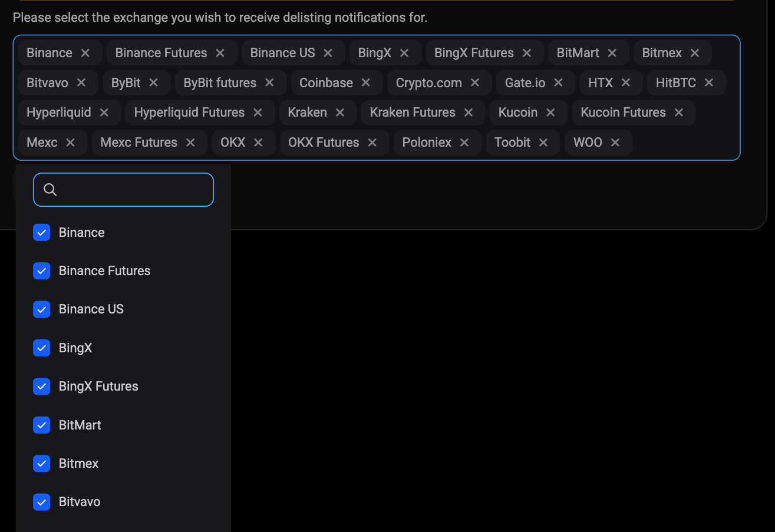The height and width of the screenshot is (532, 775).
Task: Remove the HitBTC tag
Action: pos(709,83)
